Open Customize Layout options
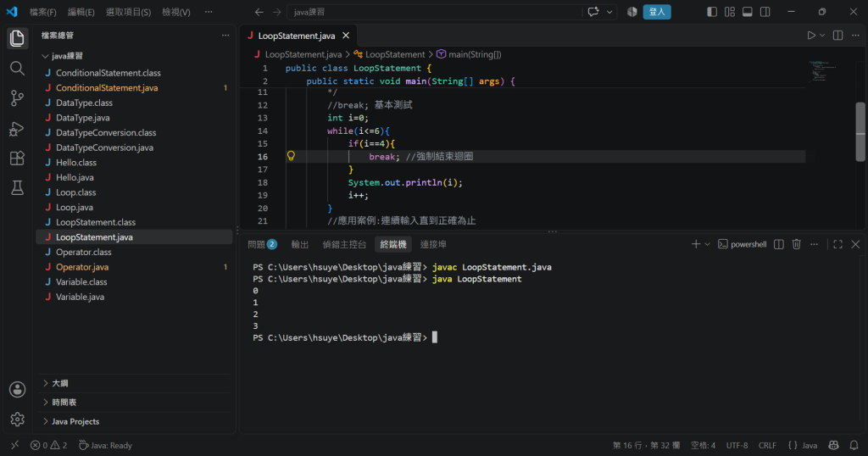 tap(730, 12)
